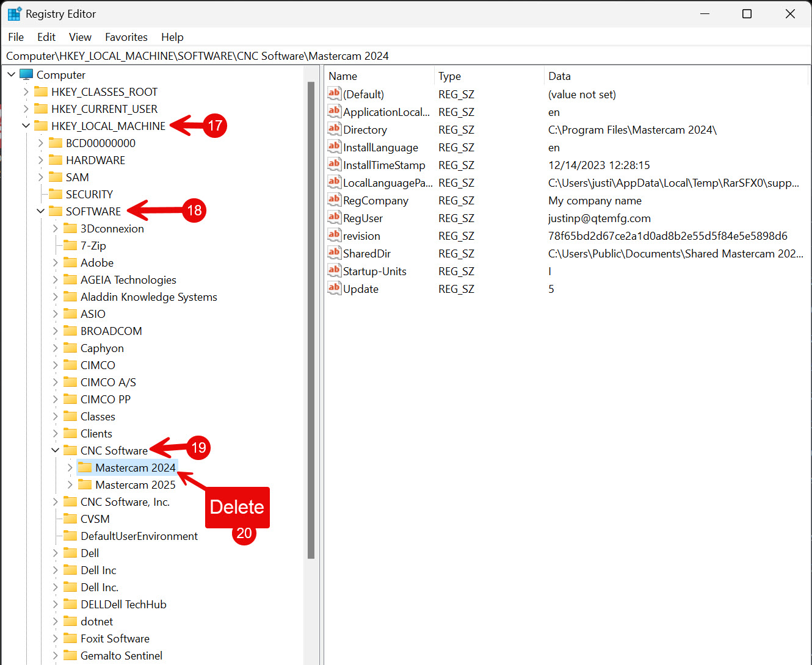Screen dimensions: 812x665
Task: Select the CIMCO A/S key
Action: click(108, 382)
